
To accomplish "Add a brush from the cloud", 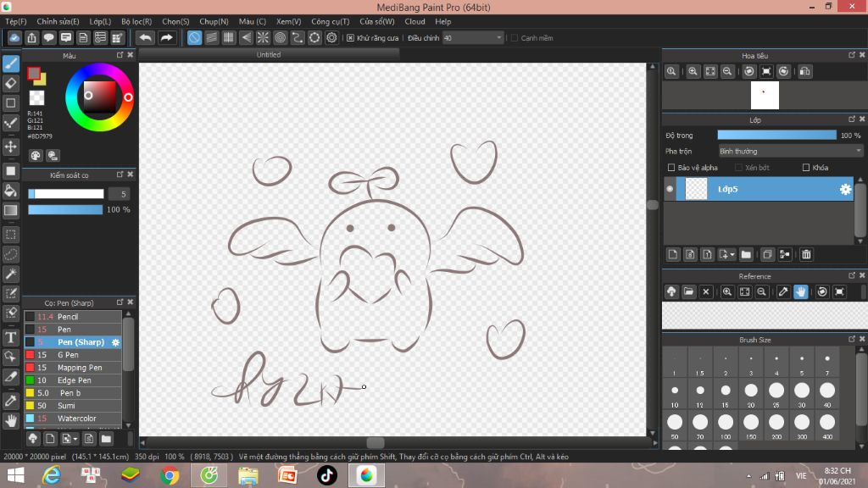I will pos(33,439).
